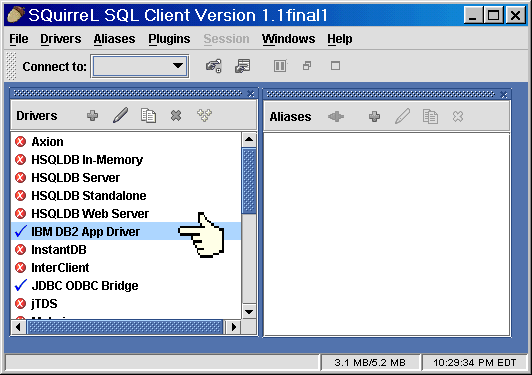
Task: Click the memory usage 3.1 MB/5.2 MB status
Action: tap(370, 363)
